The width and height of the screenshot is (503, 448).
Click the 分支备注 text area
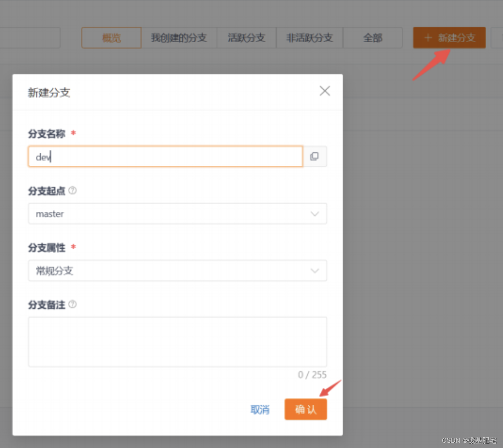(177, 342)
